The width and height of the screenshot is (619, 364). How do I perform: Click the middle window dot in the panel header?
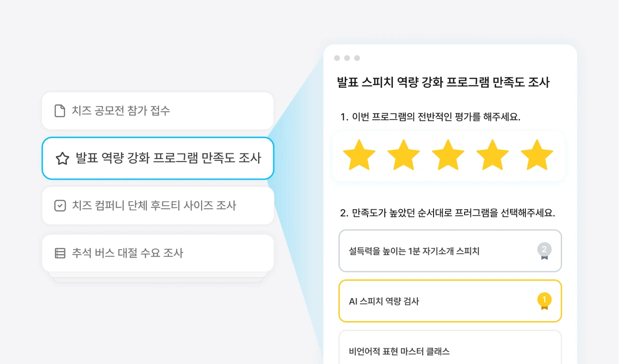point(347,58)
